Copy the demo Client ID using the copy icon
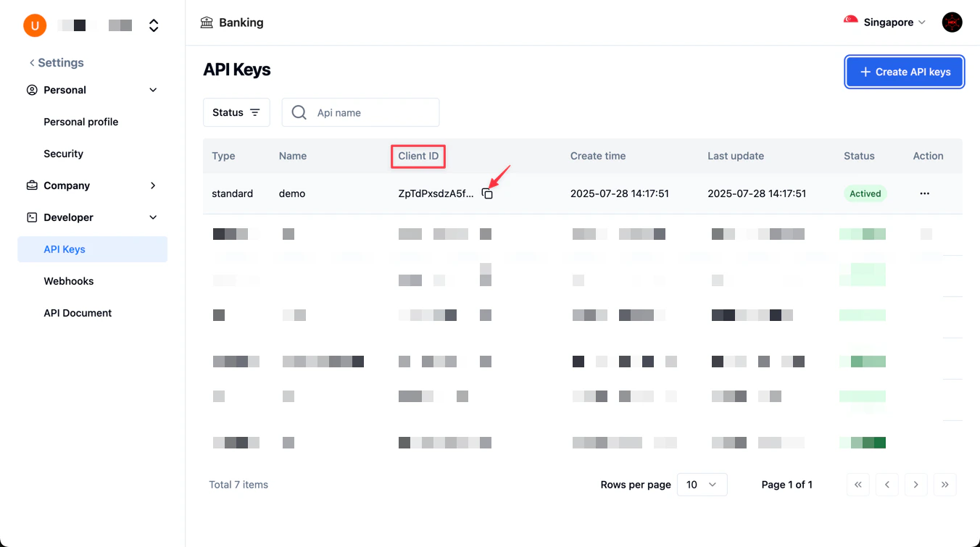Viewport: 980px width, 547px height. coord(487,193)
